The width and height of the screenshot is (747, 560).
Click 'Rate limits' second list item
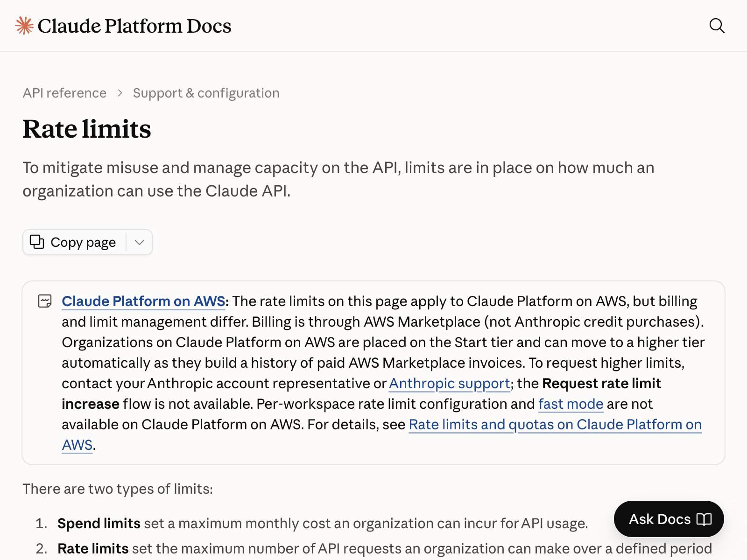93,548
